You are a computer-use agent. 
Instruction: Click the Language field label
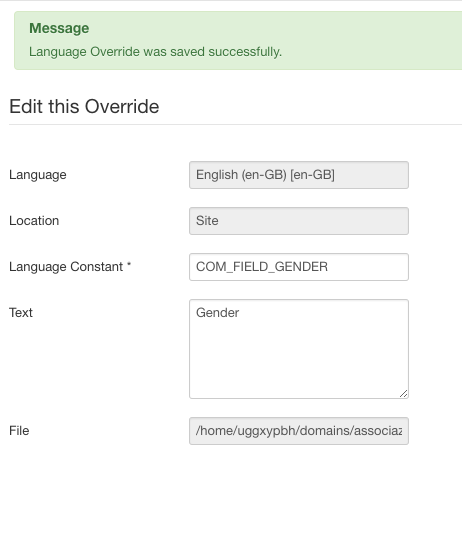coord(38,175)
